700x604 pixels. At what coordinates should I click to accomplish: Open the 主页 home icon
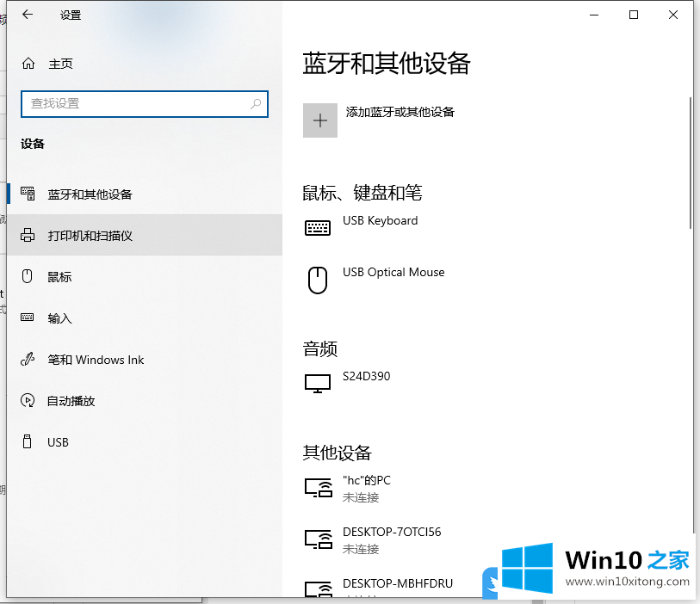coord(28,64)
